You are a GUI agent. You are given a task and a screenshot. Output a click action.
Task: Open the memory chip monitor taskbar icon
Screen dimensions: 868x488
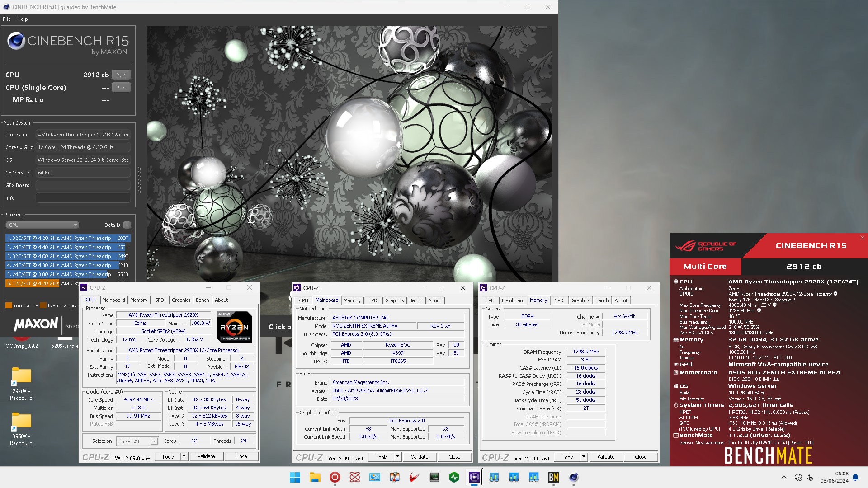434,477
